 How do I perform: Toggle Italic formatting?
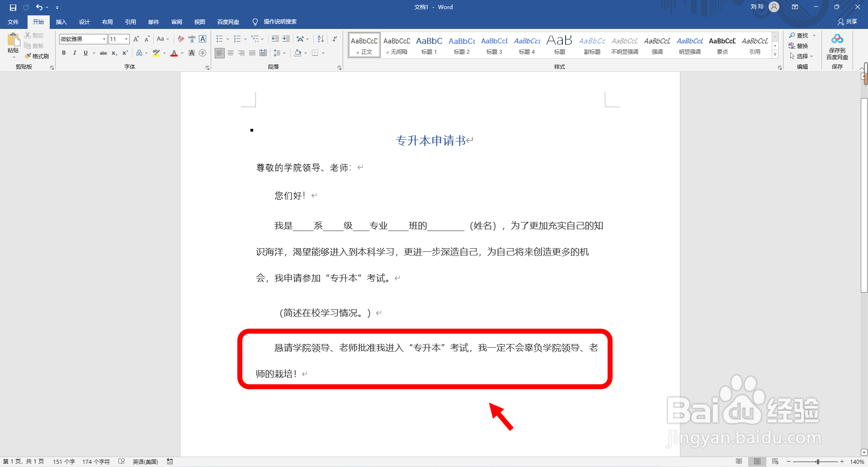[x=75, y=53]
